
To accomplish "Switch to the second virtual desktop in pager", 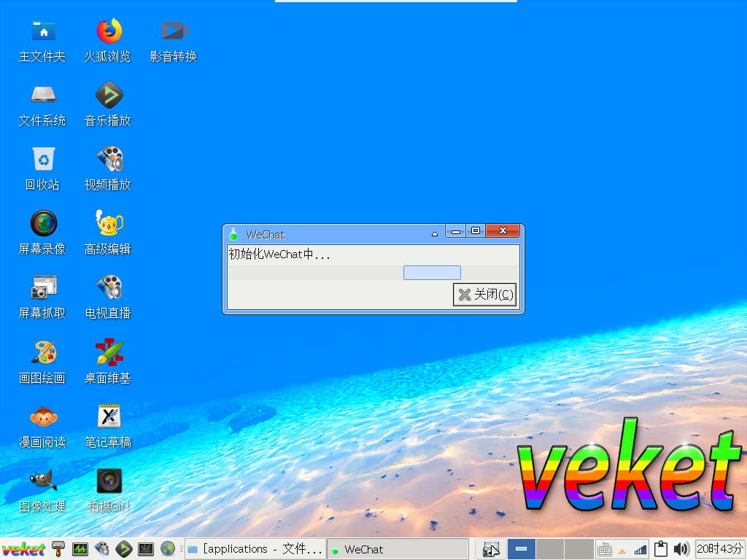I will point(549,549).
